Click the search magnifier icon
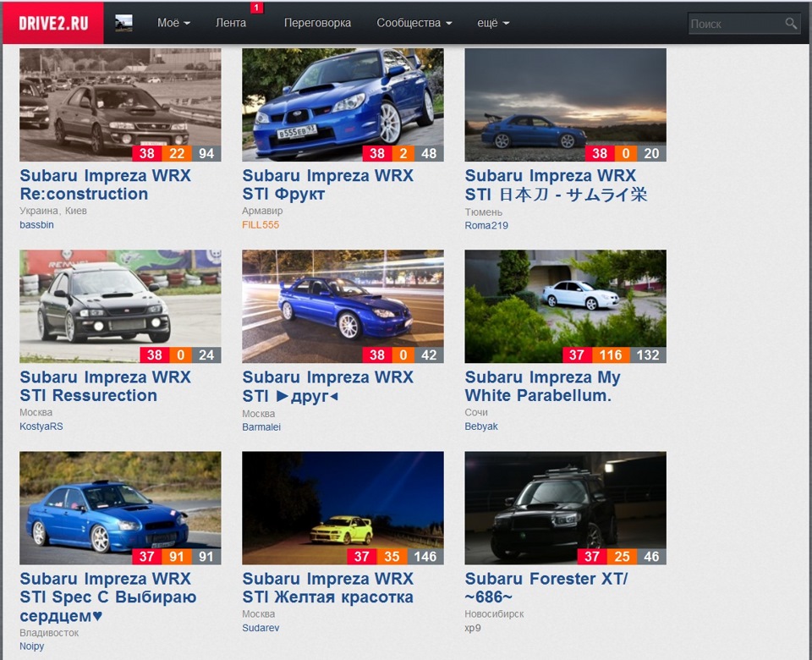Screen dimensions: 812x660 pyautogui.click(x=791, y=24)
